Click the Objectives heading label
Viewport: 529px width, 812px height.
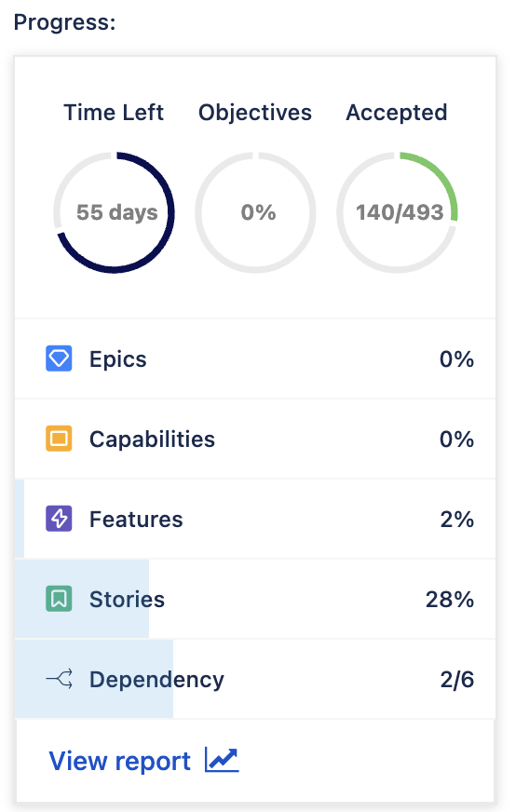pyautogui.click(x=255, y=113)
